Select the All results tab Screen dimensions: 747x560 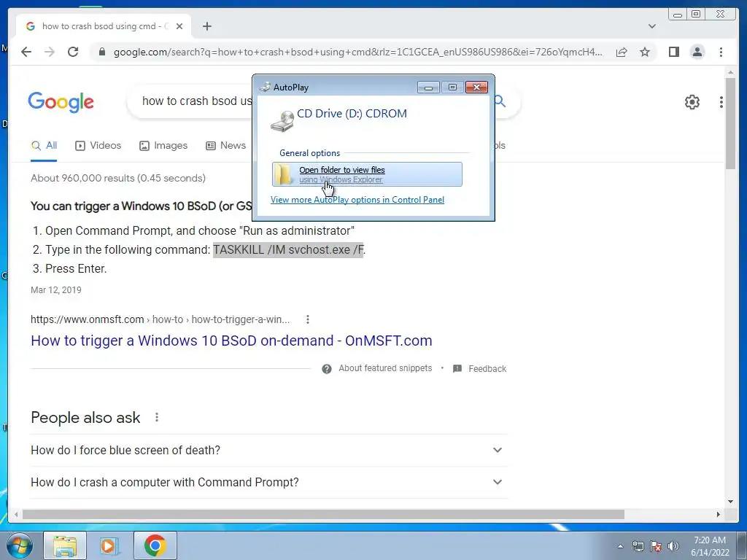coord(44,146)
